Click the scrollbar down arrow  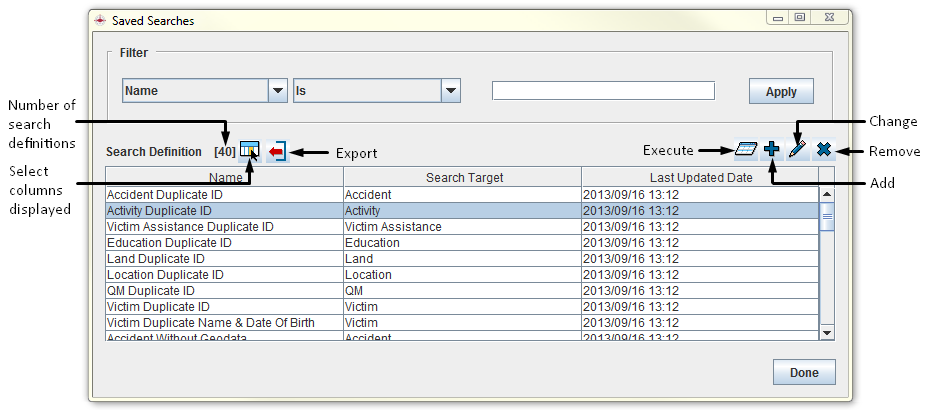827,332
